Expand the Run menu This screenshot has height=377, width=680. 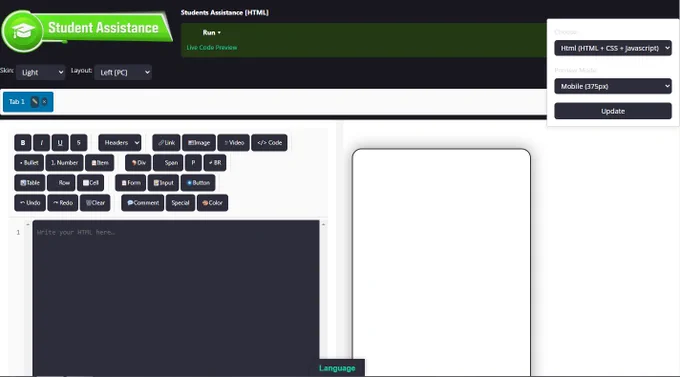pyautogui.click(x=212, y=33)
